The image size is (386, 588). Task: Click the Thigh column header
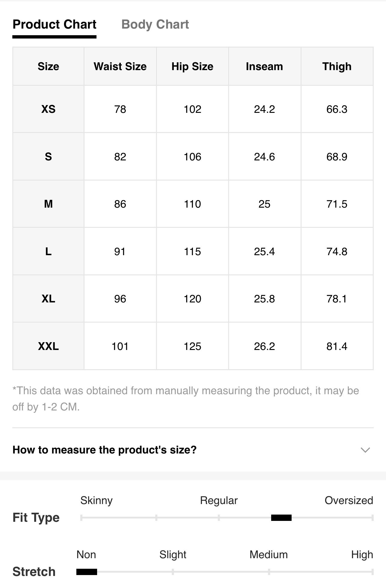pos(337,66)
